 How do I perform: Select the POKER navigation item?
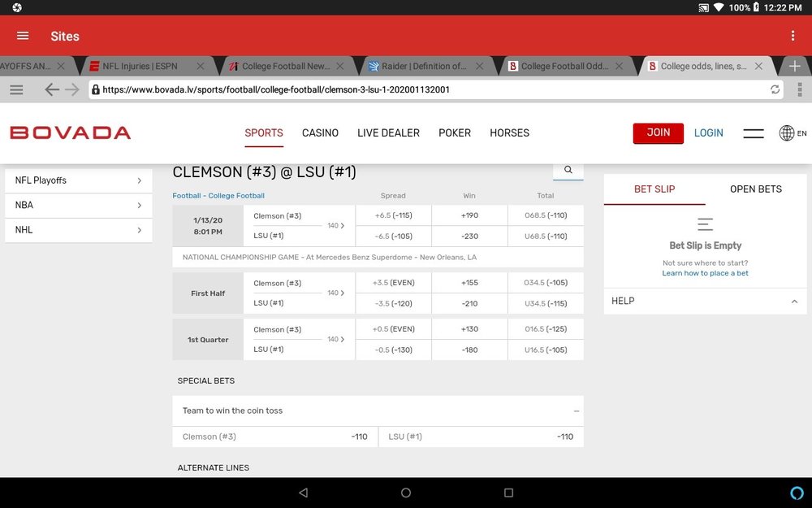tap(455, 133)
